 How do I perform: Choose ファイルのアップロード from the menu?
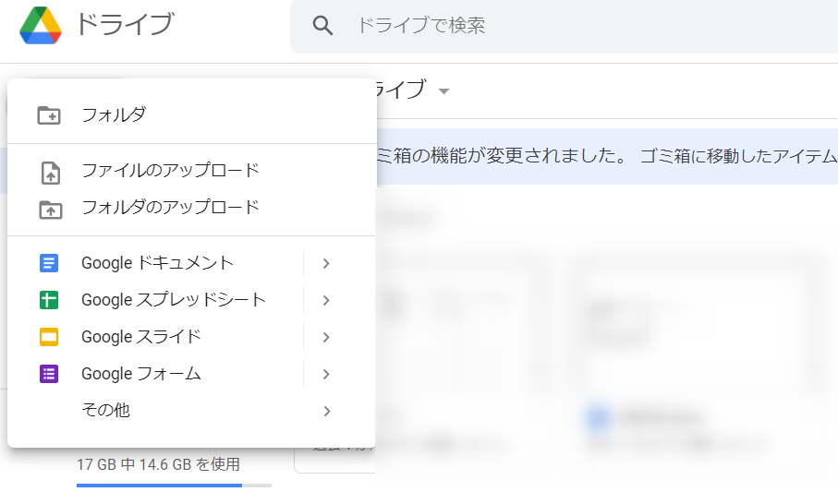170,171
